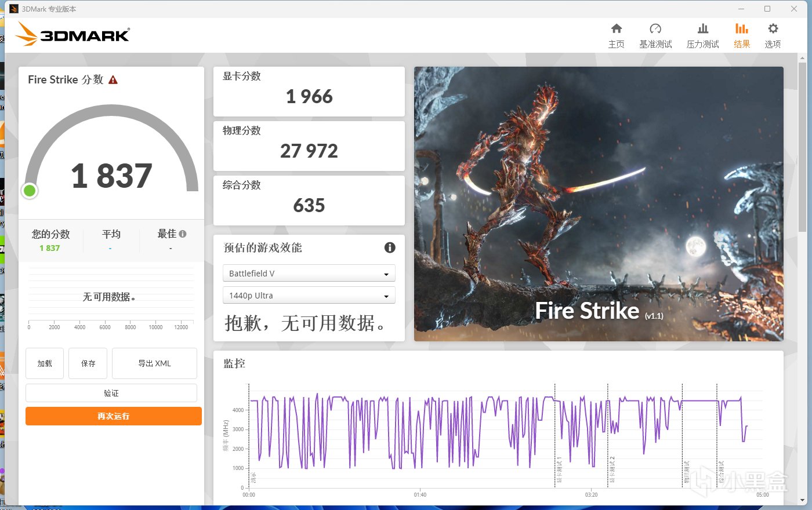The height and width of the screenshot is (510, 812).
Task: Click the Fire Strike preview image
Action: coord(599,203)
